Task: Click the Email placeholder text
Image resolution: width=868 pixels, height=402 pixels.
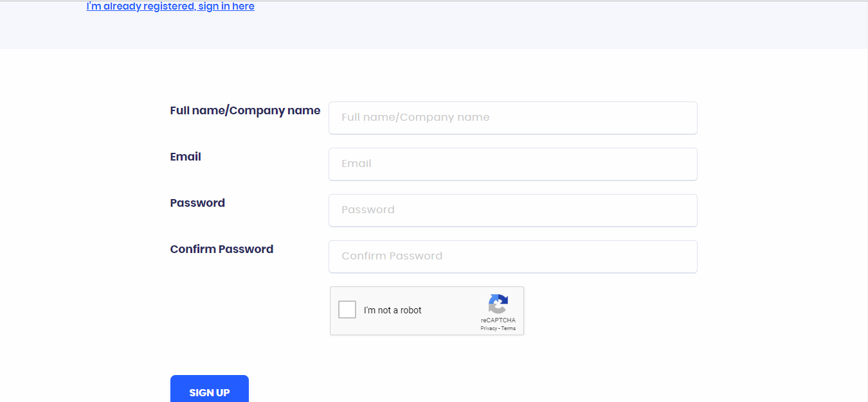Action: (x=357, y=163)
